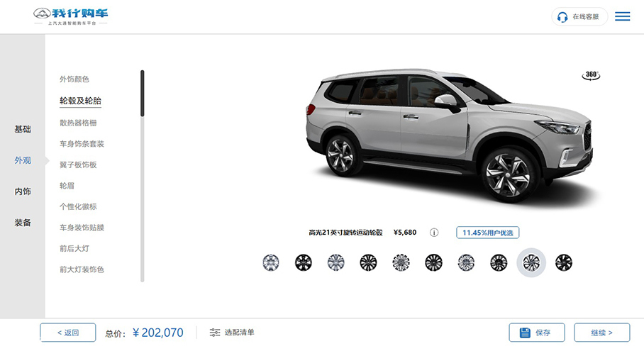Click the 继续 > button

pos(601,333)
